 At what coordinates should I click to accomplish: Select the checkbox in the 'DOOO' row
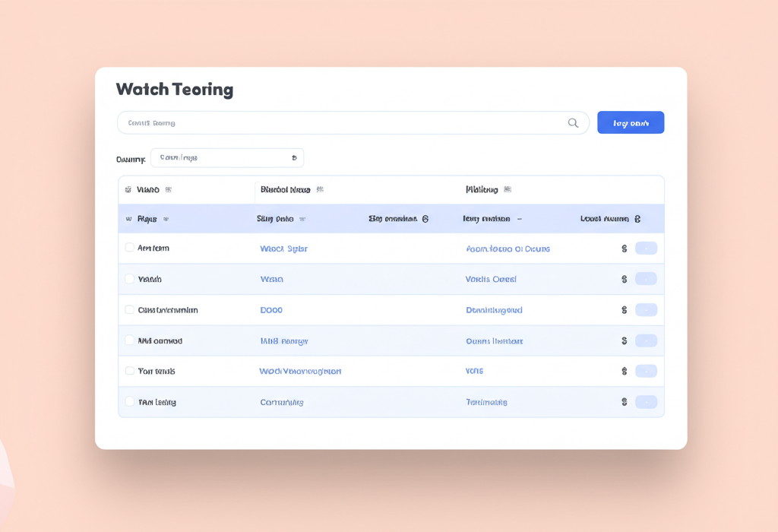tap(129, 309)
